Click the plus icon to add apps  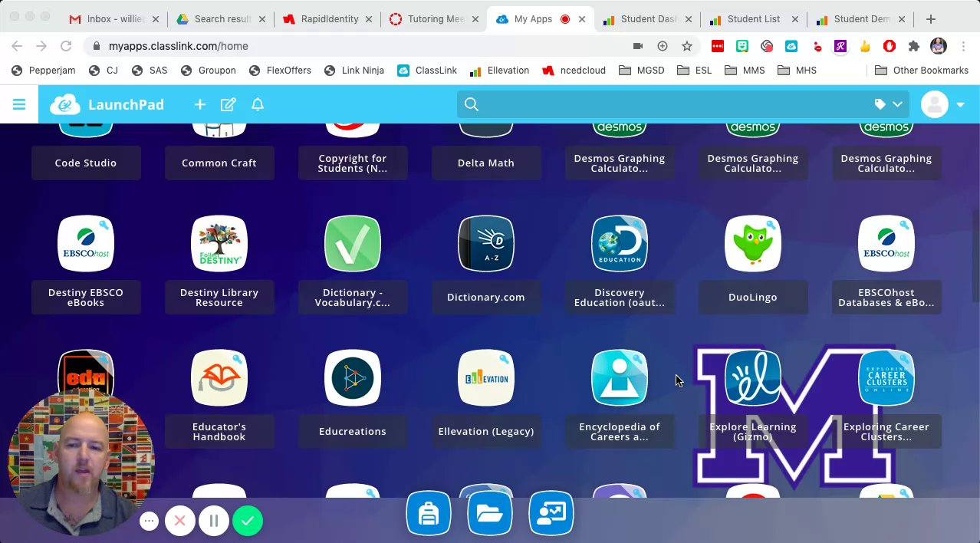[x=200, y=104]
